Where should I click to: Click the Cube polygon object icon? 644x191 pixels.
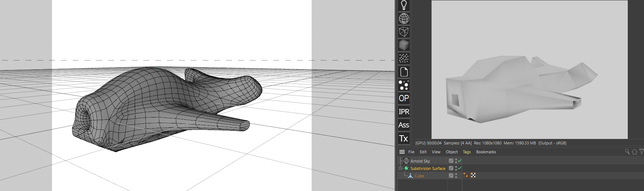point(411,175)
